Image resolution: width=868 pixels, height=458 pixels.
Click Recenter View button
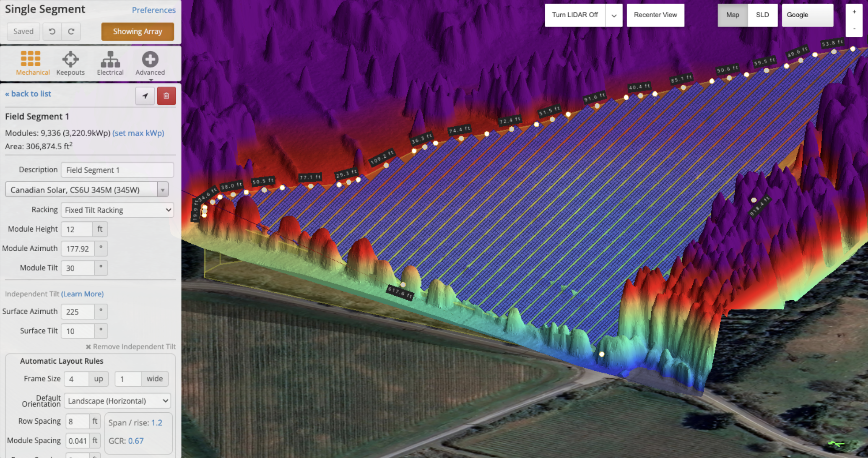[655, 15]
